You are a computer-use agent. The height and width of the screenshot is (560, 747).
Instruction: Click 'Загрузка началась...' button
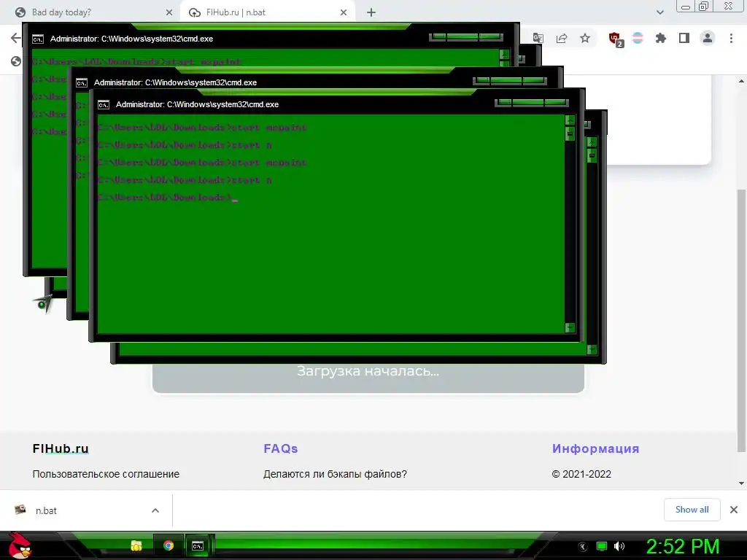368,379
